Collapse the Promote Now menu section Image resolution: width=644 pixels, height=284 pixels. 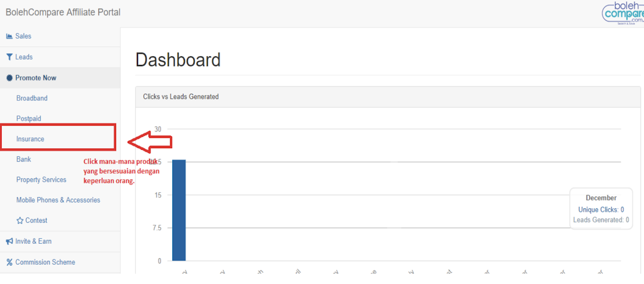35,78
